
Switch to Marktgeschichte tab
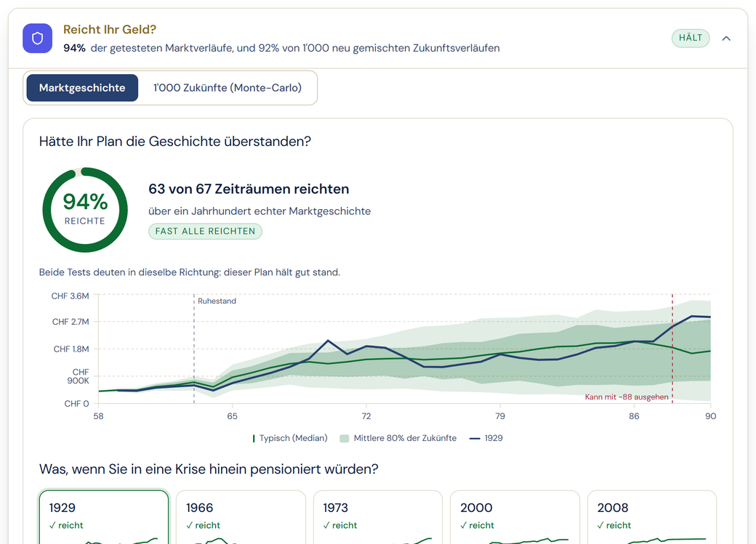(x=82, y=88)
